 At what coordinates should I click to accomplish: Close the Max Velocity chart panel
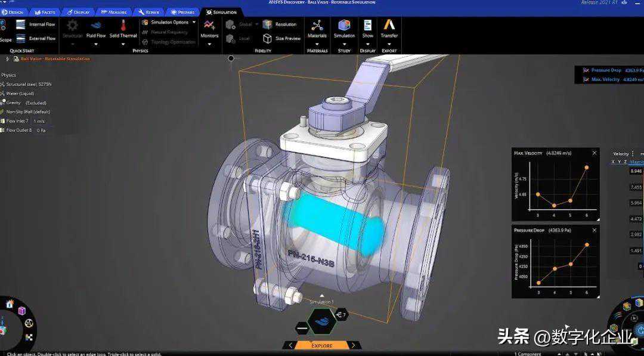[594, 153]
